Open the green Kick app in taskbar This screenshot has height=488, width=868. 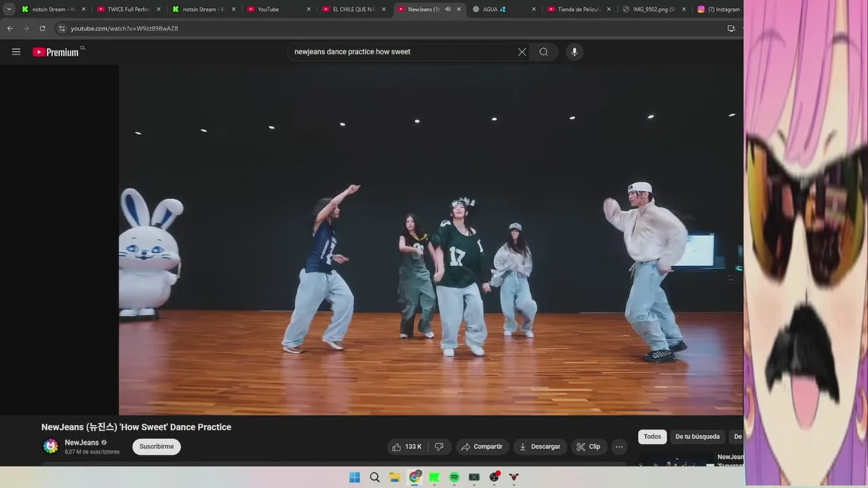[x=434, y=477]
